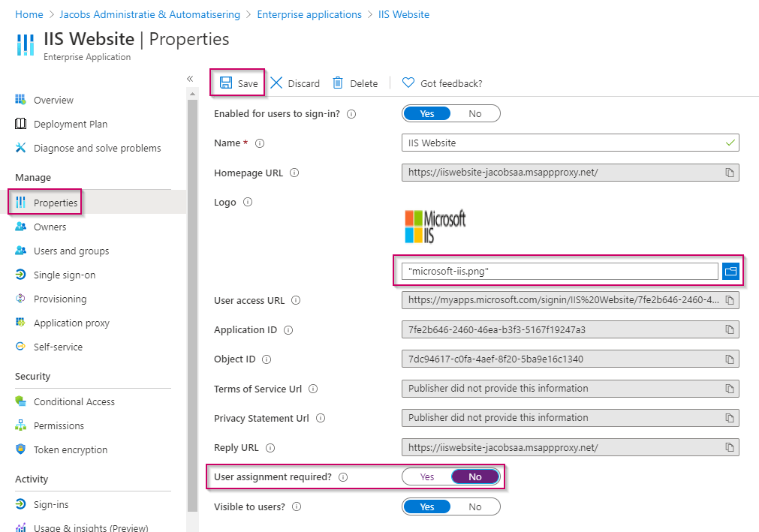Click the Save toolbar icon
Screen dimensions: 759x532
[225, 83]
